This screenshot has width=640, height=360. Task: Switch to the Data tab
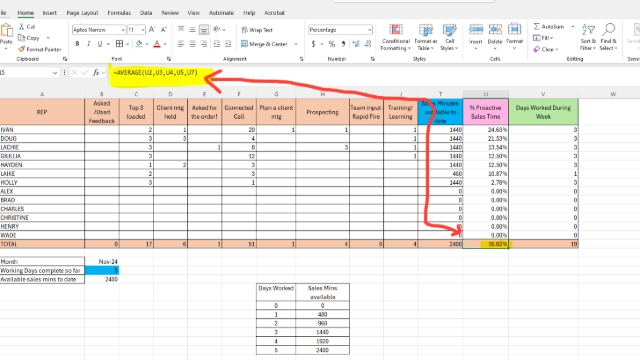146,13
